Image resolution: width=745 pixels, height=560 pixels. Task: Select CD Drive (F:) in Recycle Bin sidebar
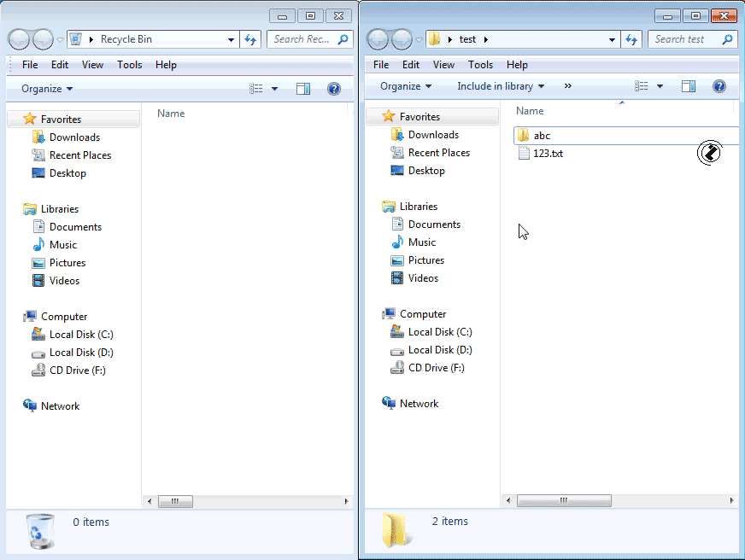77,370
